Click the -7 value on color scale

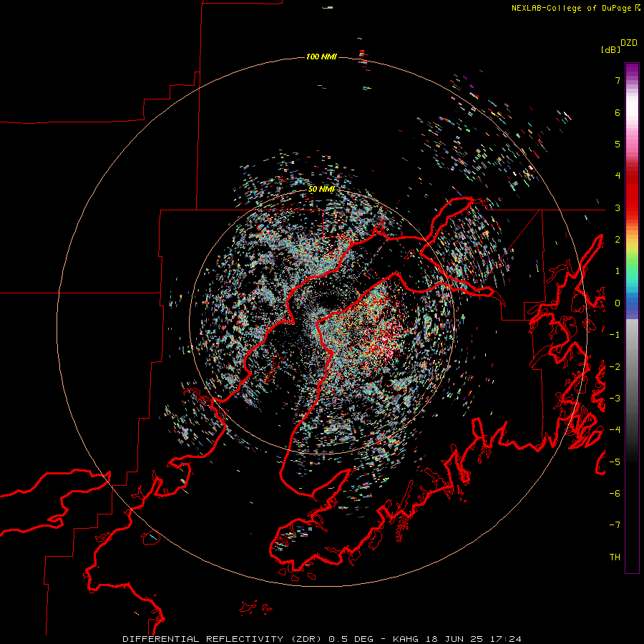pos(615,525)
